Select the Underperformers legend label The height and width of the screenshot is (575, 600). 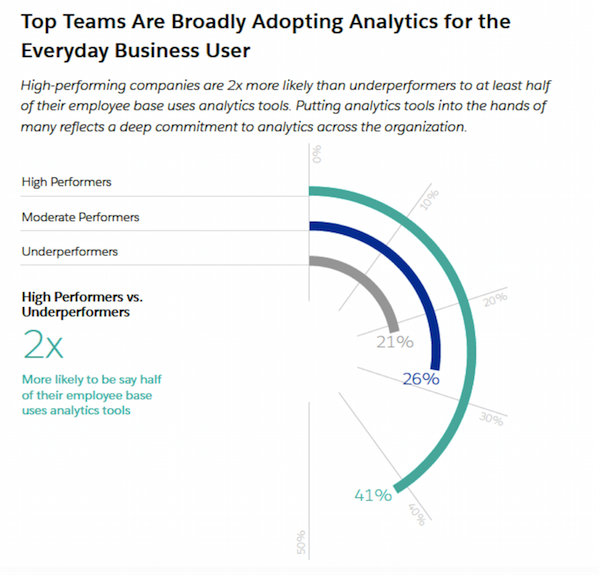pos(69,251)
